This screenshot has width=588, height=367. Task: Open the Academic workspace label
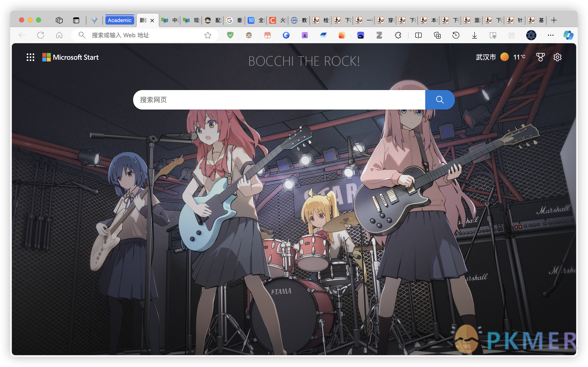[x=120, y=20]
